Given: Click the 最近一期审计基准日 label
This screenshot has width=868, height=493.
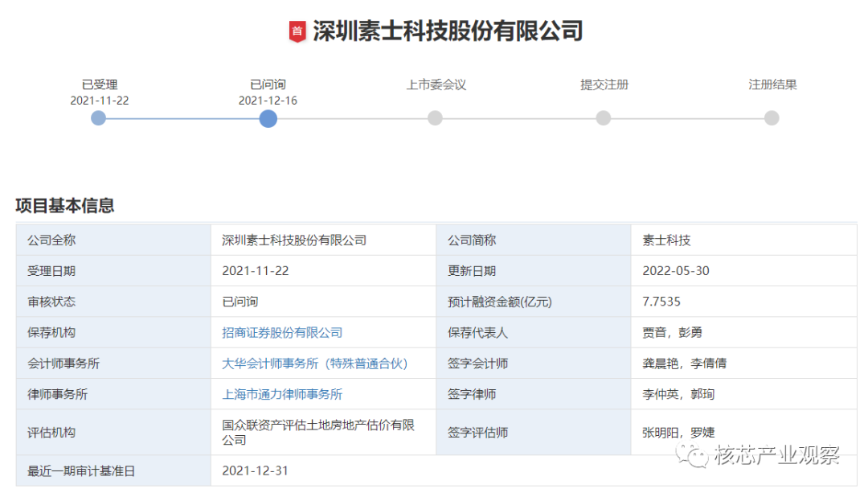Looking at the screenshot, I should tap(81, 471).
